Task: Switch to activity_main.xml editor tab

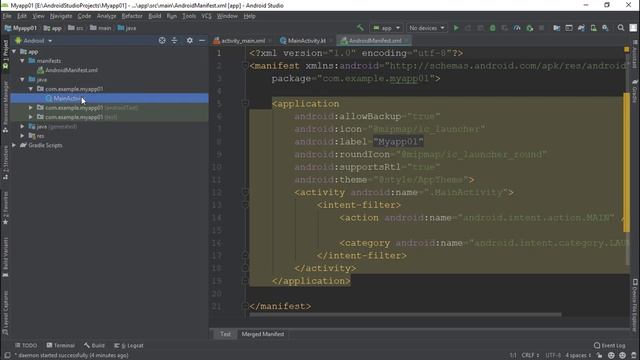Action: pos(242,41)
